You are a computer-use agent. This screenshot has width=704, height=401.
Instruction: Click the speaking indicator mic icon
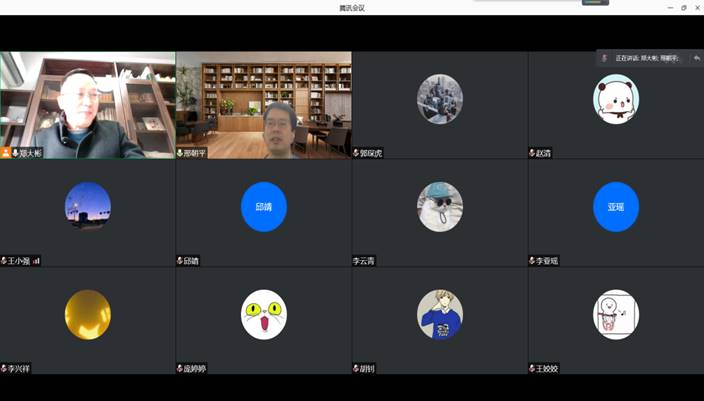click(x=605, y=59)
